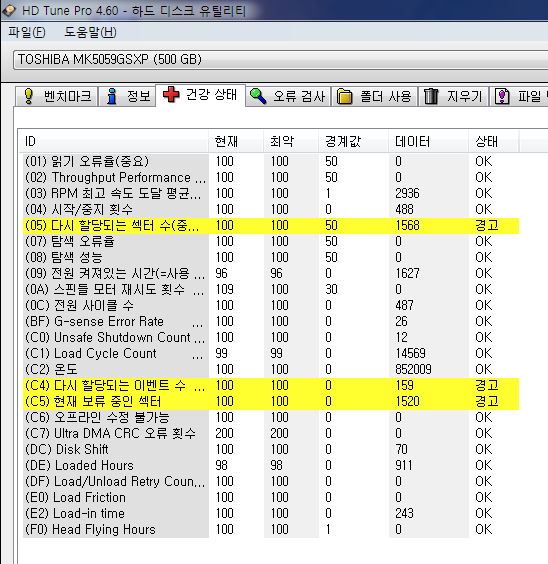Open the 도움말(H) menu
548x564 pixels.
(90, 32)
